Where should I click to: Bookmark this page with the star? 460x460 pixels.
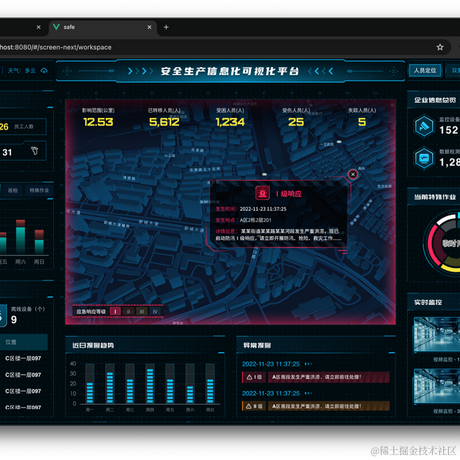440,47
